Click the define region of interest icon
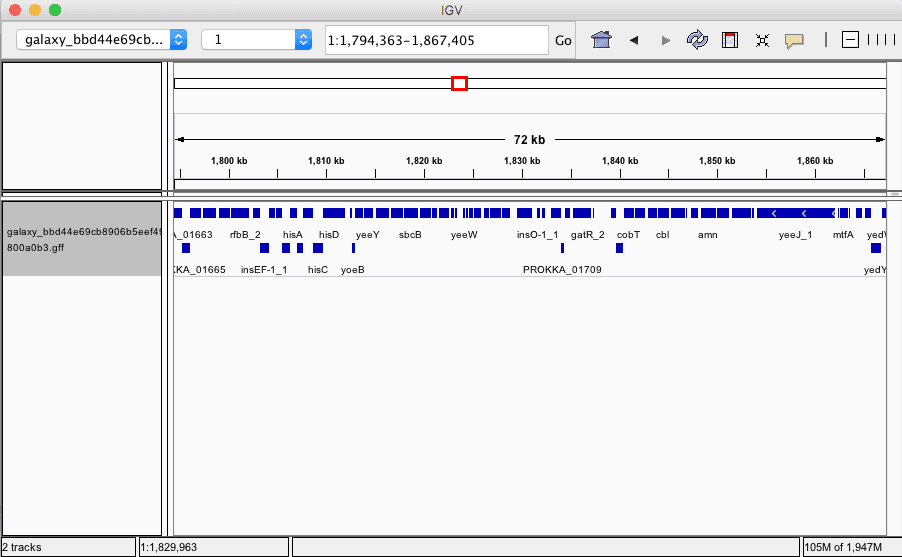This screenshot has width=902, height=557. pos(730,40)
